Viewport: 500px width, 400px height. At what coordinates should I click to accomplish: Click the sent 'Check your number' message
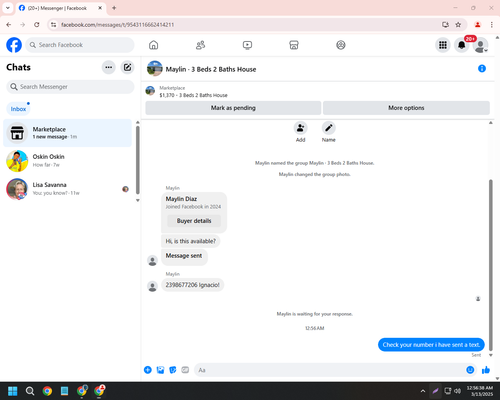point(431,345)
